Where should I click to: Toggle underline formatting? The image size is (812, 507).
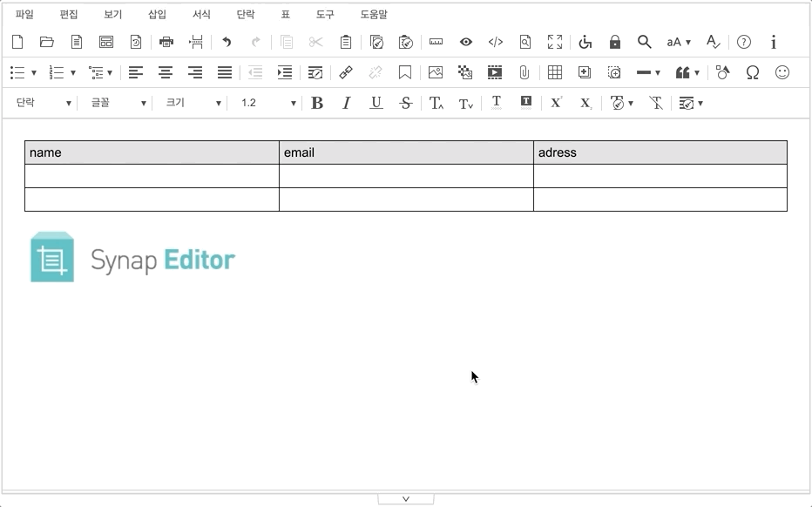coord(376,103)
